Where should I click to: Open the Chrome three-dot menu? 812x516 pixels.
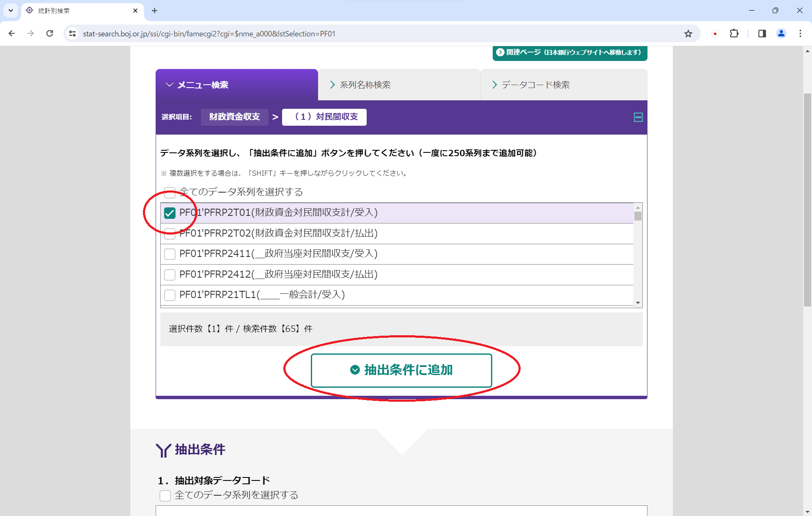(x=800, y=33)
